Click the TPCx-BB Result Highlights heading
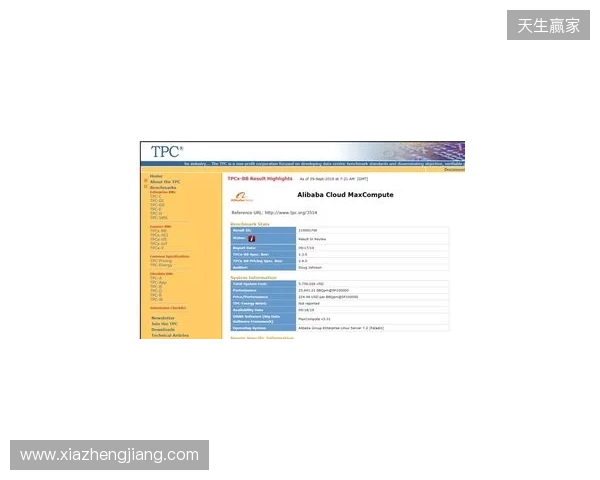 click(260, 179)
